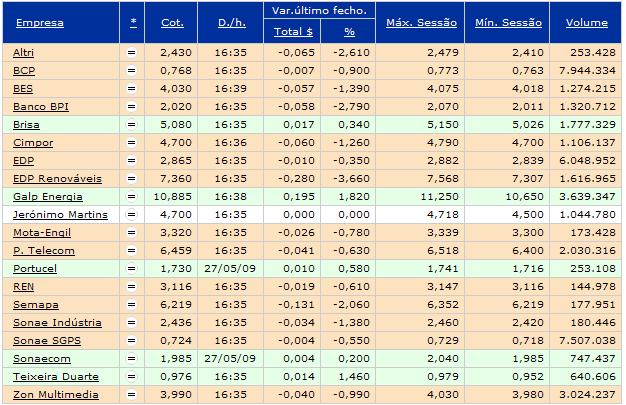Select Semapa total variation -0,131
Viewport: 626px width, 405px height.
(296, 304)
